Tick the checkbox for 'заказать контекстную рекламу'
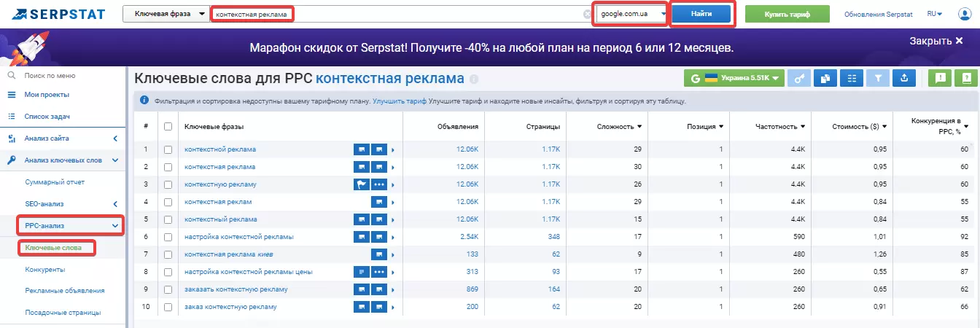 (168, 289)
